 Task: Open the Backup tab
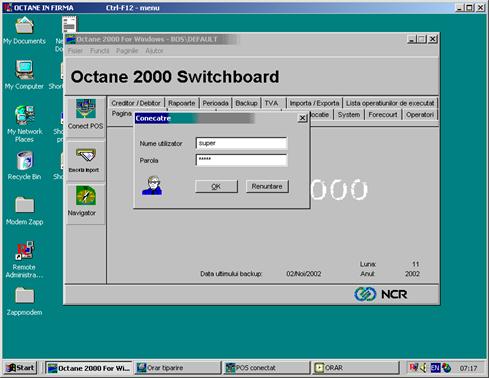246,103
